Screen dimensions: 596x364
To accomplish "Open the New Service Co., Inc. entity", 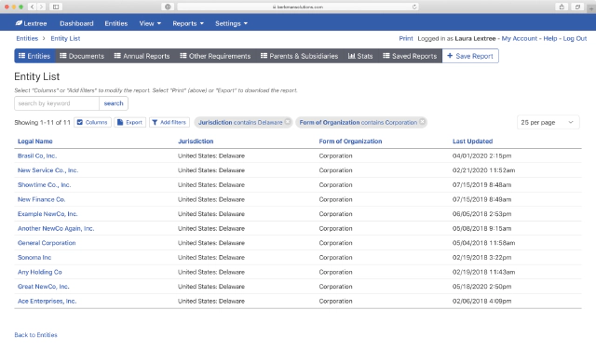I will tap(47, 170).
